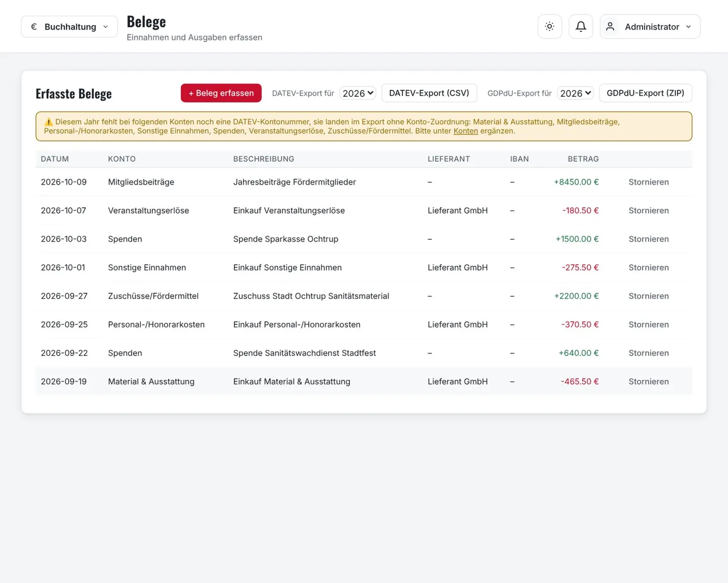Image resolution: width=728 pixels, height=583 pixels.
Task: Click the BETRAG column header
Action: click(x=583, y=159)
